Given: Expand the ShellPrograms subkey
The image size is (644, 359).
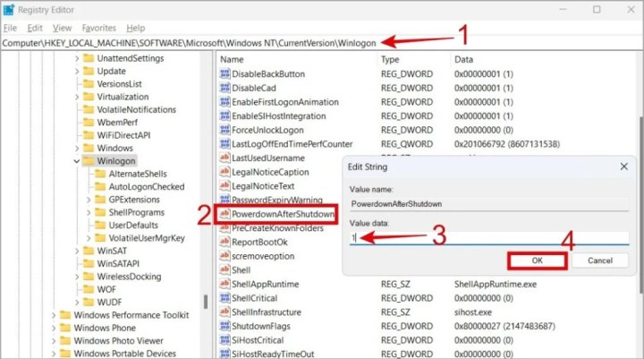Looking at the screenshot, I should tap(89, 212).
